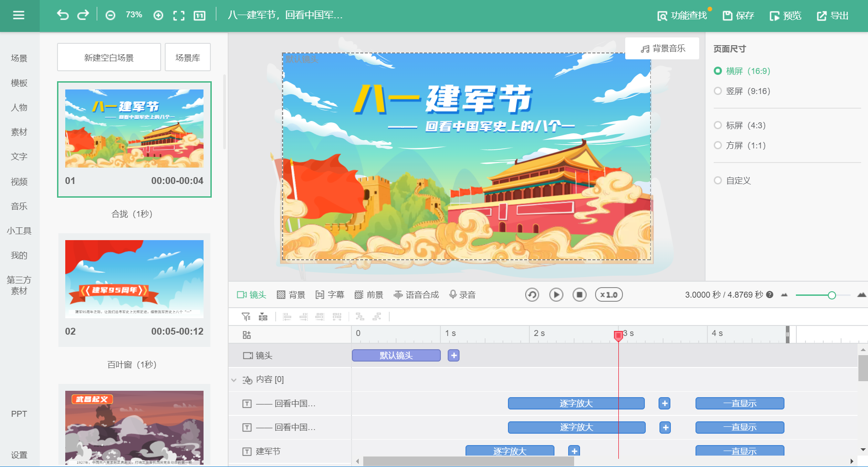
Task: Select 自定义 custom page size
Action: (x=732, y=180)
